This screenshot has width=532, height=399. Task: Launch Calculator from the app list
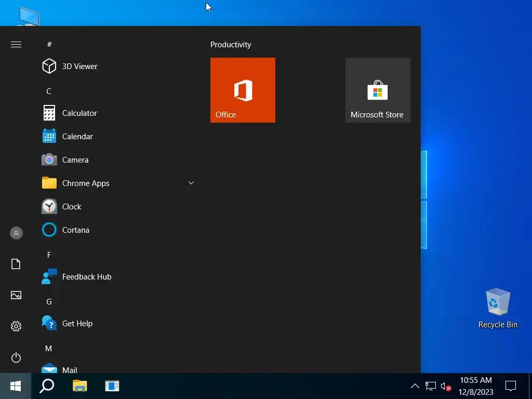[x=117, y=113]
